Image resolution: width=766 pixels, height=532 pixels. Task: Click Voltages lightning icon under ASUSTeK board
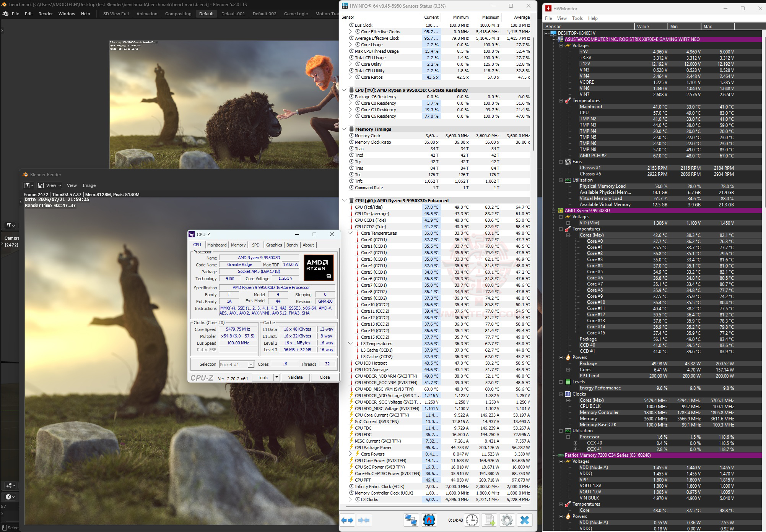tap(568, 45)
